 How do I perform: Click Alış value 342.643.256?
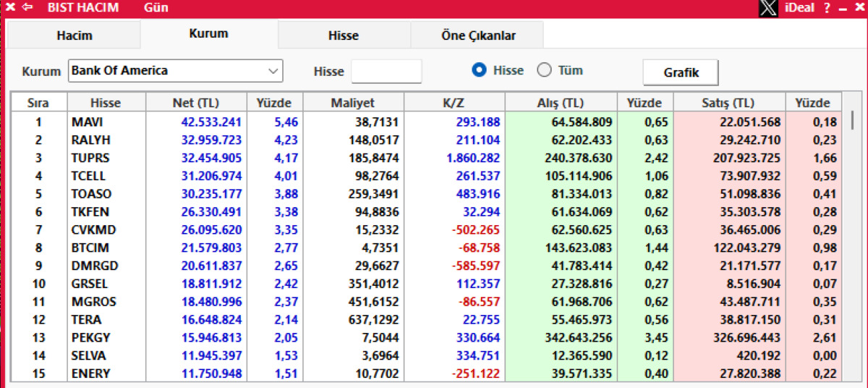click(x=579, y=337)
